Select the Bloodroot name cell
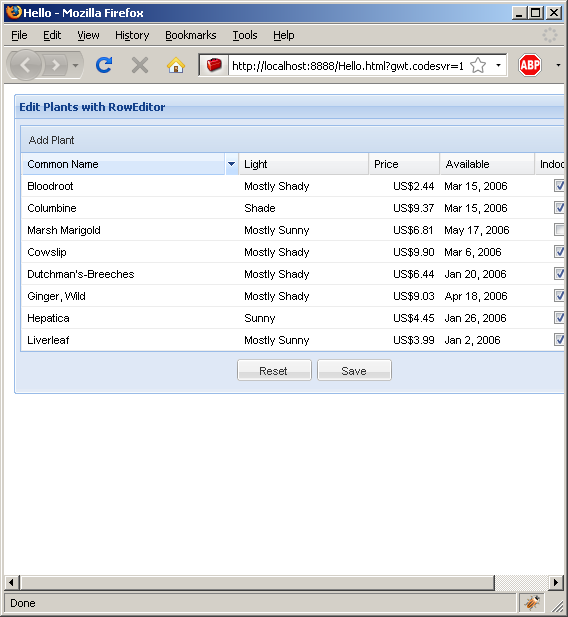Image resolution: width=568 pixels, height=617 pixels. (130, 186)
